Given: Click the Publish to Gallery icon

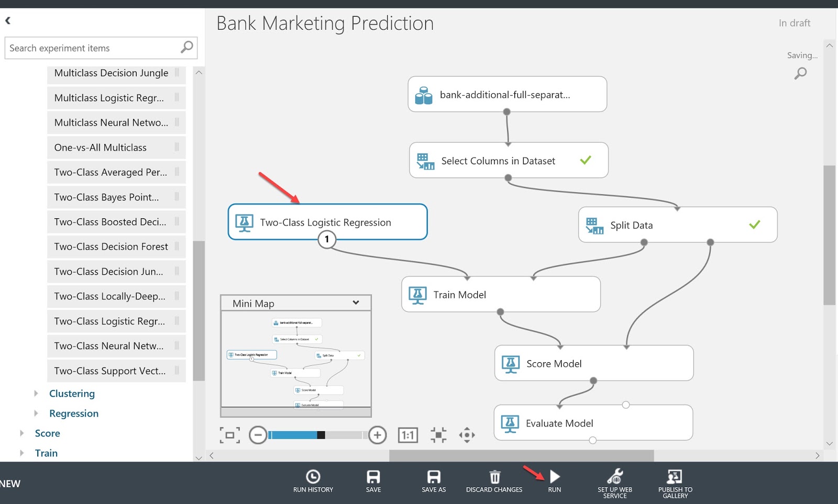Looking at the screenshot, I should click(675, 477).
